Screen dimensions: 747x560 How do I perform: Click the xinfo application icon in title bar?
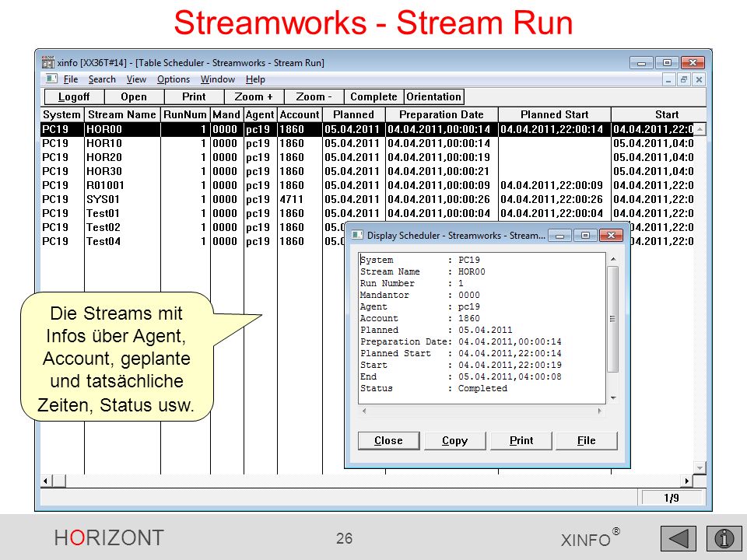[x=47, y=62]
